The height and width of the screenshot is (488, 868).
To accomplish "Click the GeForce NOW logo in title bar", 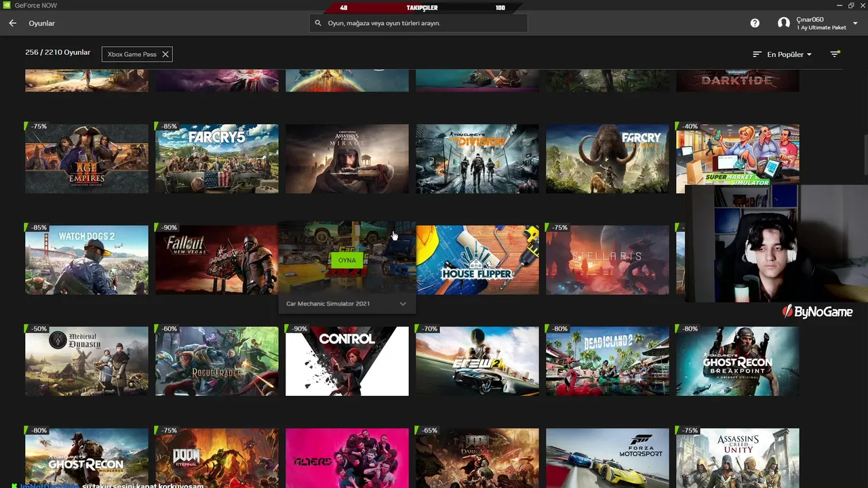I will point(6,5).
